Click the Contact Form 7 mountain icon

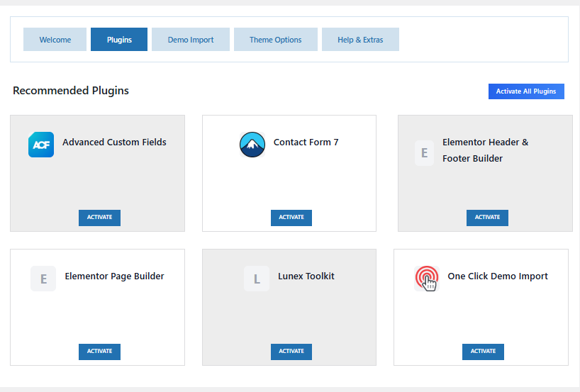pyautogui.click(x=252, y=145)
